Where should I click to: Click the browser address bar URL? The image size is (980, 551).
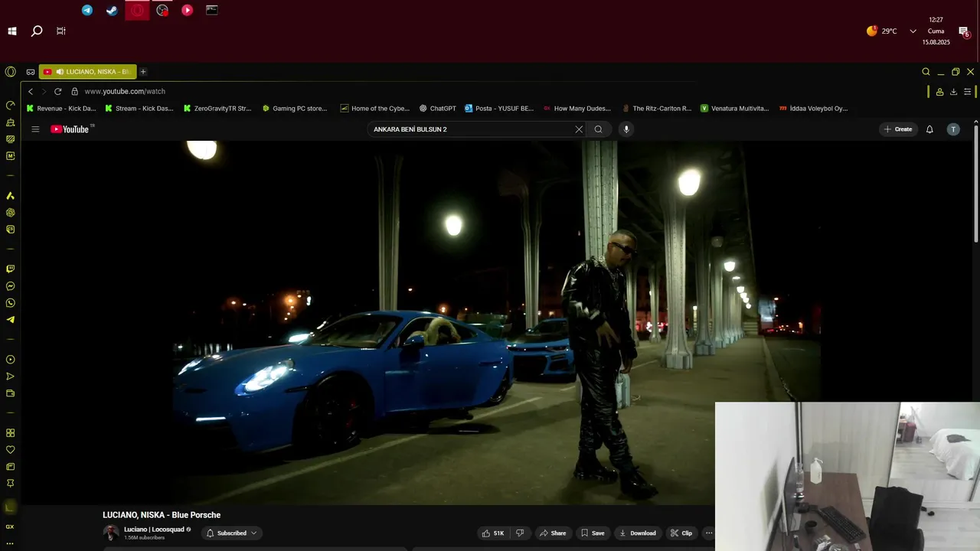click(125, 91)
